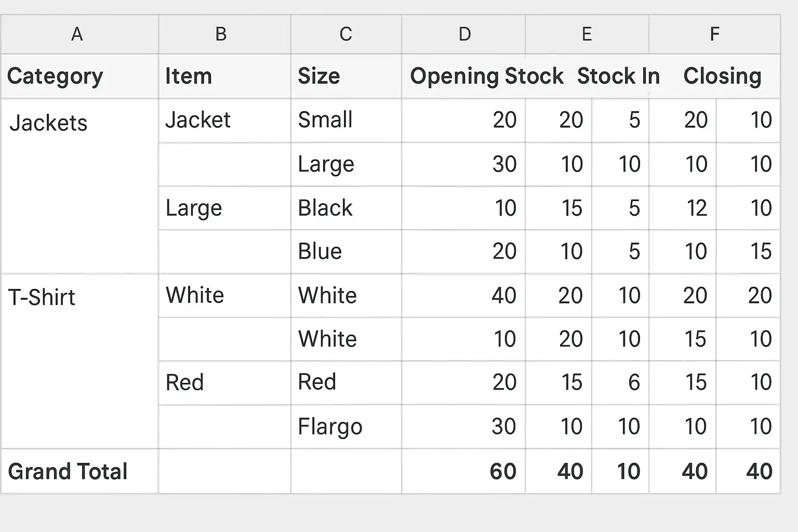Select the column F header
Image resolution: width=798 pixels, height=532 pixels.
tap(714, 34)
